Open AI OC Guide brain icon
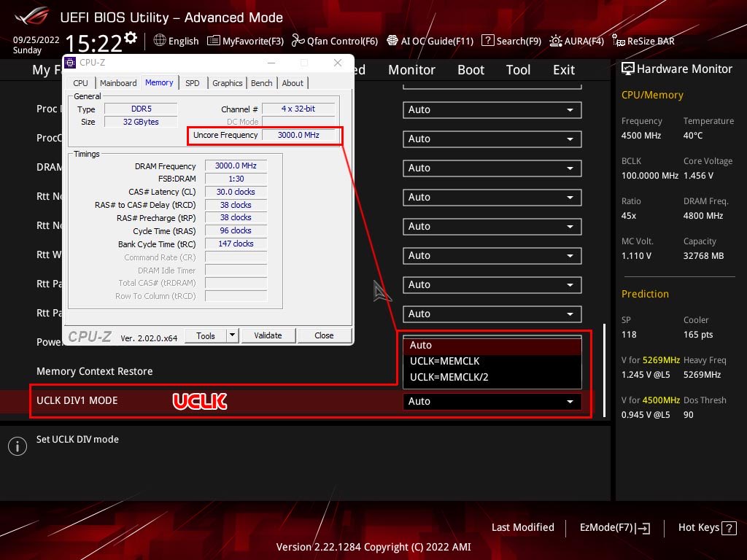The height and width of the screenshot is (560, 747). pyautogui.click(x=392, y=41)
